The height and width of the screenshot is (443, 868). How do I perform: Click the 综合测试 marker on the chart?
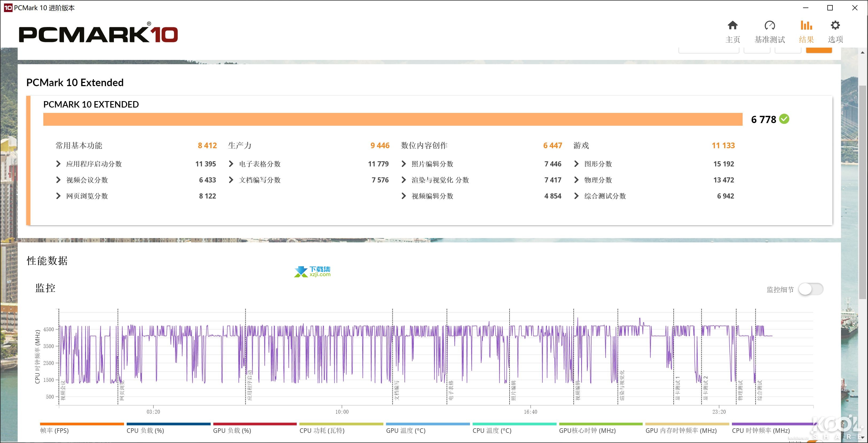pyautogui.click(x=759, y=390)
